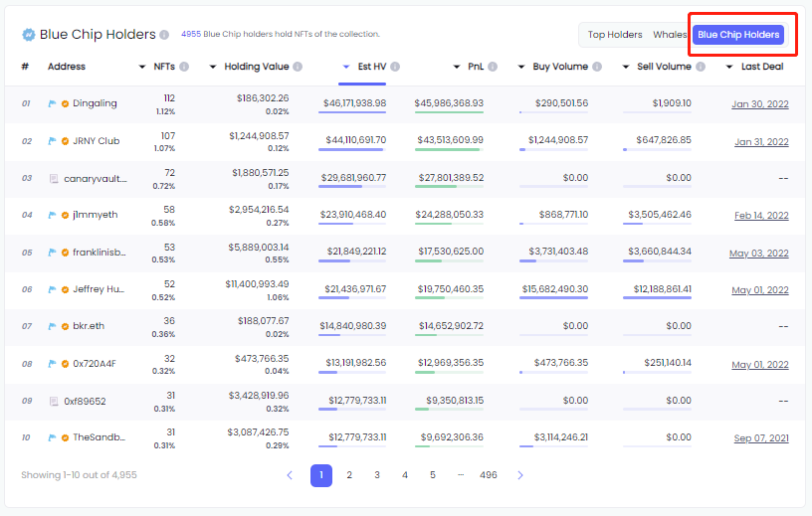Open the Est HV info icon
812x516 pixels.
click(395, 67)
